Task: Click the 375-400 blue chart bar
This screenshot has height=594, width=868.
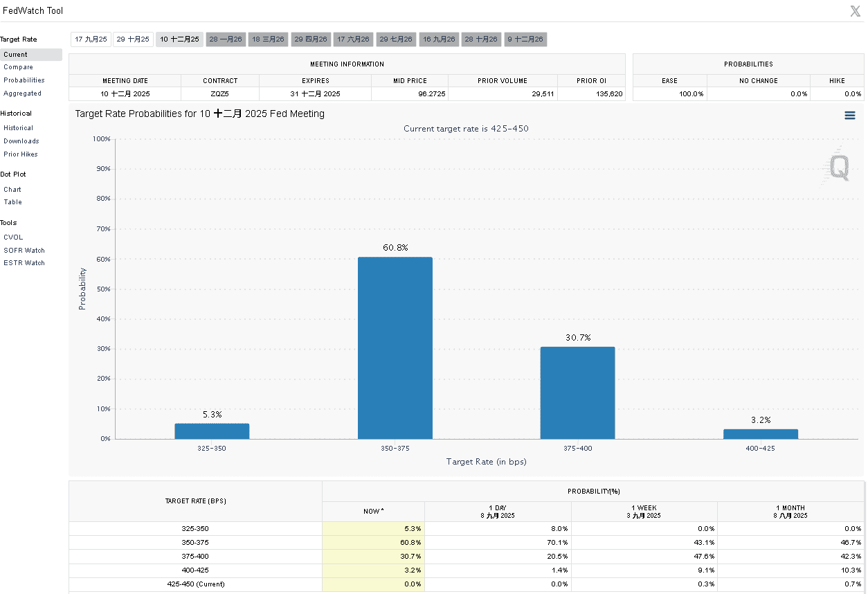Action: pyautogui.click(x=577, y=393)
